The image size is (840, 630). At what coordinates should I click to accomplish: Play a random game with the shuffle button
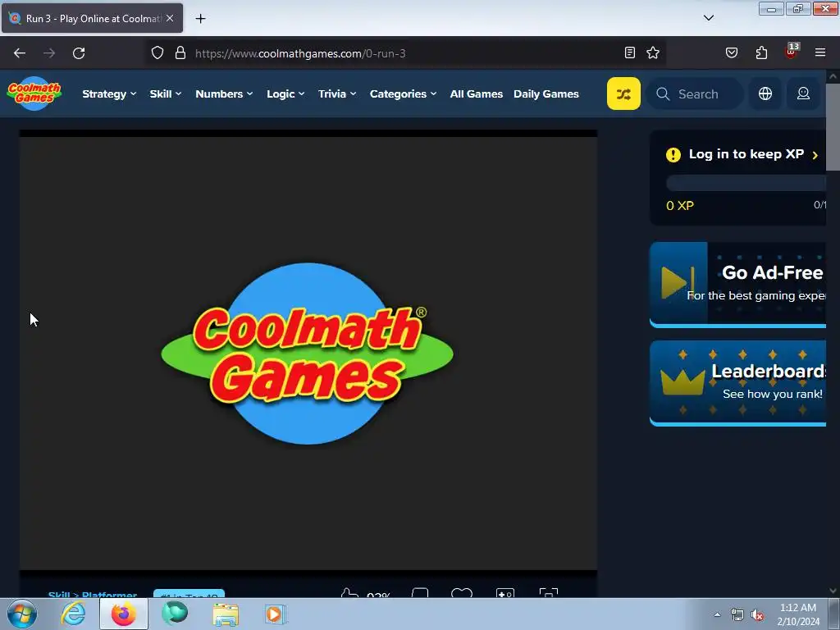pyautogui.click(x=623, y=94)
